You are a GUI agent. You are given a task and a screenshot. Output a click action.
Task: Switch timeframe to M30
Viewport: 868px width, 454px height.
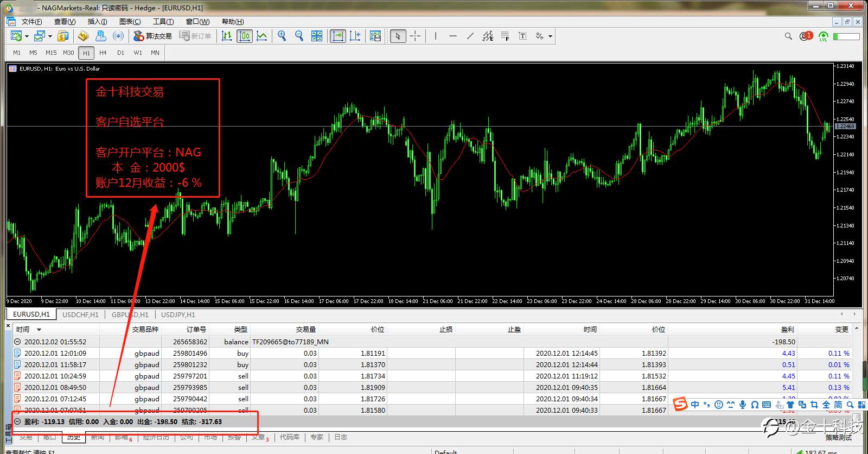pos(68,53)
